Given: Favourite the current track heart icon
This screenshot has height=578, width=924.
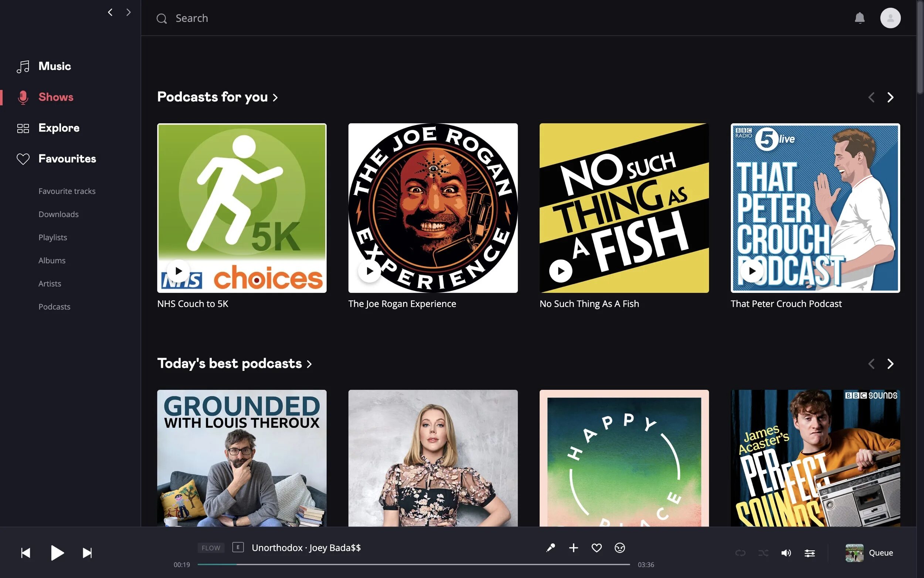Looking at the screenshot, I should pyautogui.click(x=597, y=548).
